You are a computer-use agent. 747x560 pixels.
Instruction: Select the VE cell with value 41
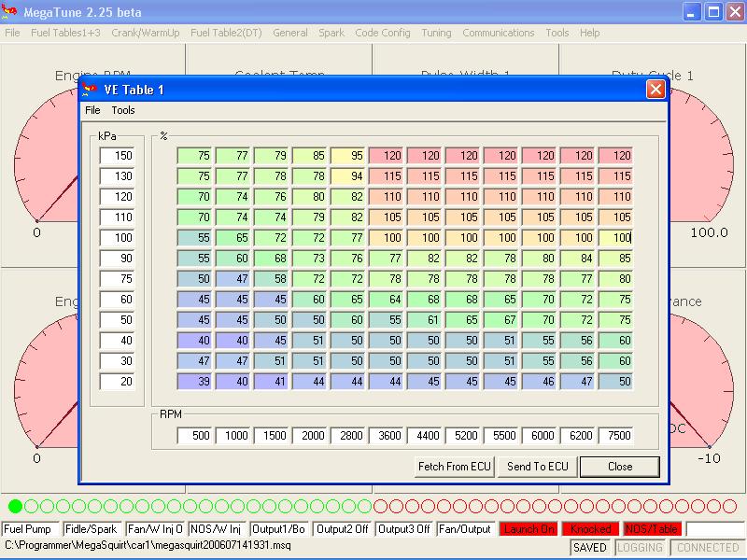tap(271, 382)
